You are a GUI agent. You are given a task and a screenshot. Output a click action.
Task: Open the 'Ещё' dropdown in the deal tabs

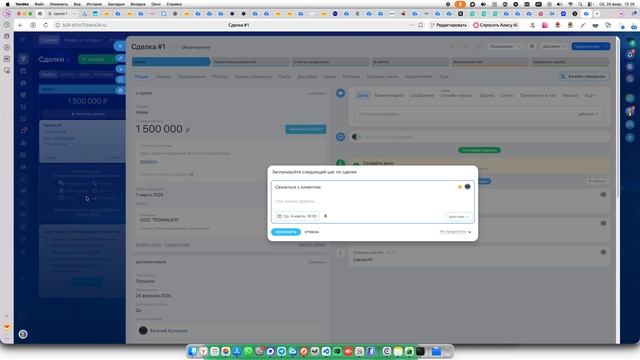pos(445,76)
